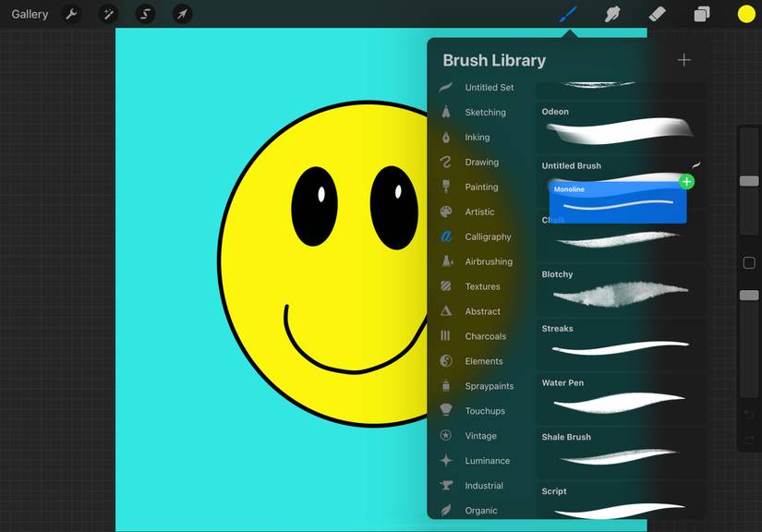The height and width of the screenshot is (532, 762).
Task: Select the Script brush
Action: (x=620, y=501)
